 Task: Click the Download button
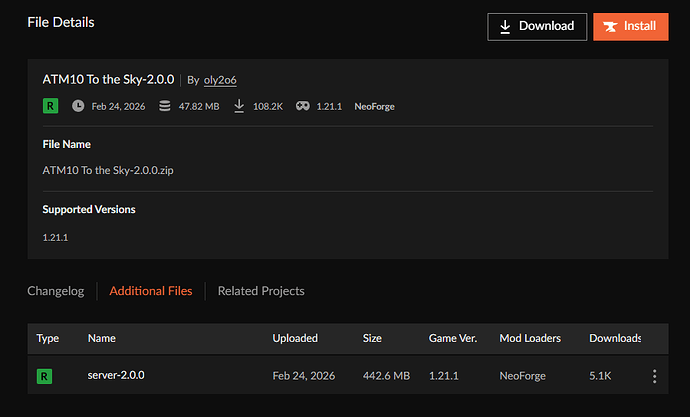pyautogui.click(x=537, y=26)
